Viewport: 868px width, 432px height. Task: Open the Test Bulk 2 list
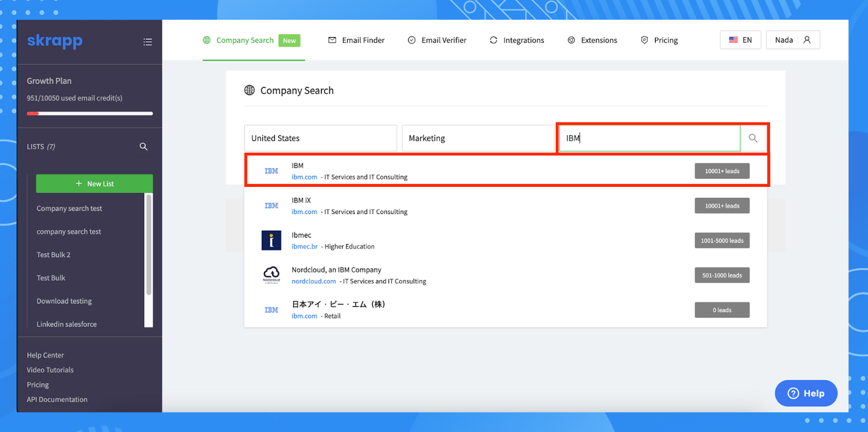tap(53, 255)
